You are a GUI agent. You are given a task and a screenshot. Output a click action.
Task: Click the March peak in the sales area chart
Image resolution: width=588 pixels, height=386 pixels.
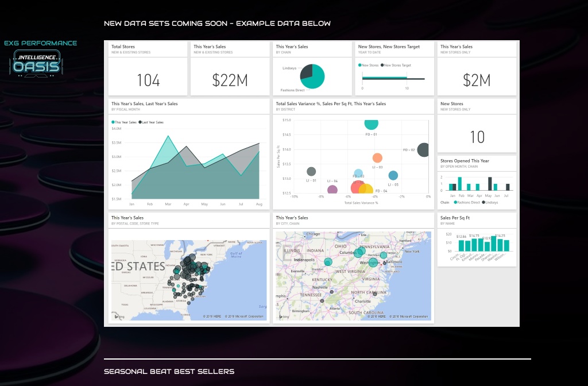(x=168, y=137)
